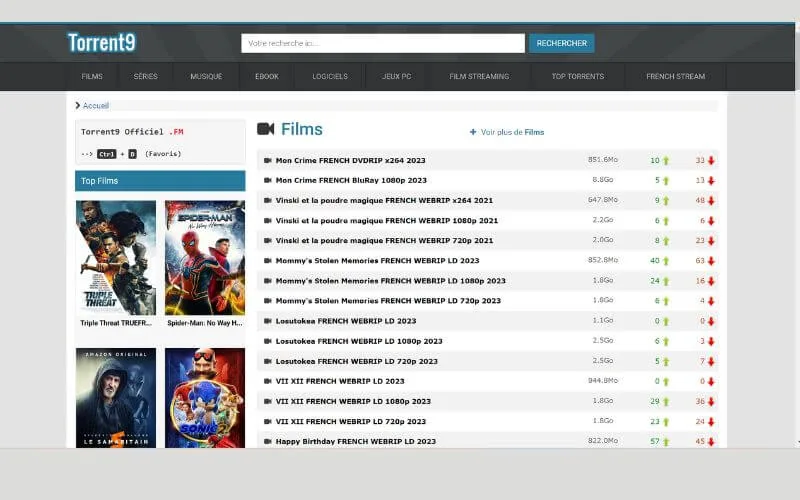Select the Top Films sidebar header

[160, 181]
